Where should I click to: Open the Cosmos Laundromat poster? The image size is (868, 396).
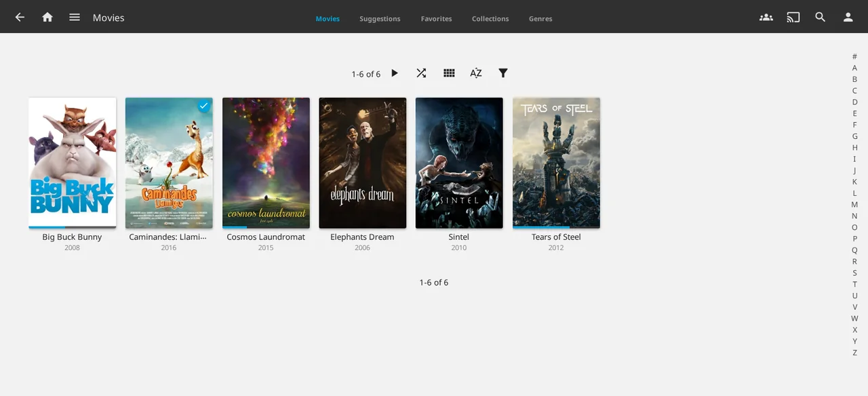point(266,161)
